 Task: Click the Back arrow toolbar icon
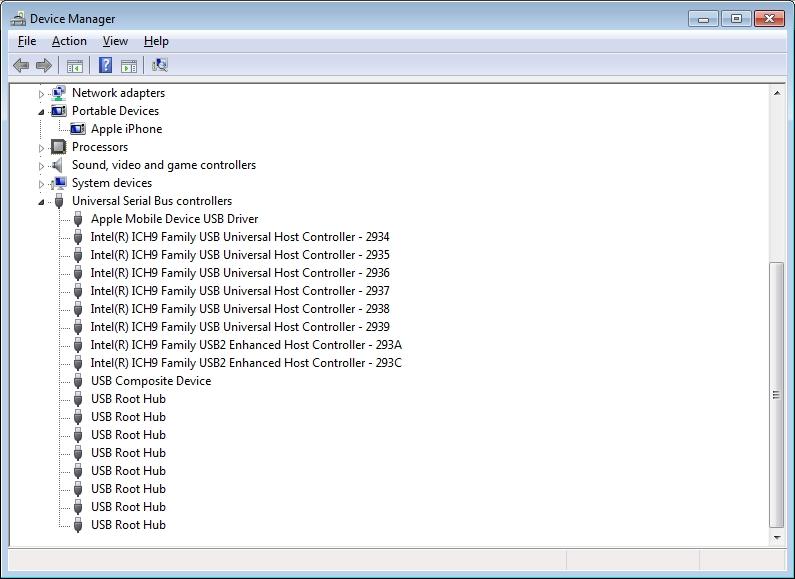tap(20, 66)
